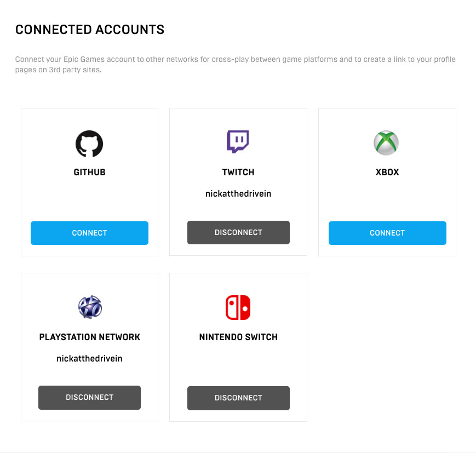This screenshot has width=476, height=453.
Task: Select the PlayStation Network username nickatthedrivein
Action: click(x=89, y=359)
